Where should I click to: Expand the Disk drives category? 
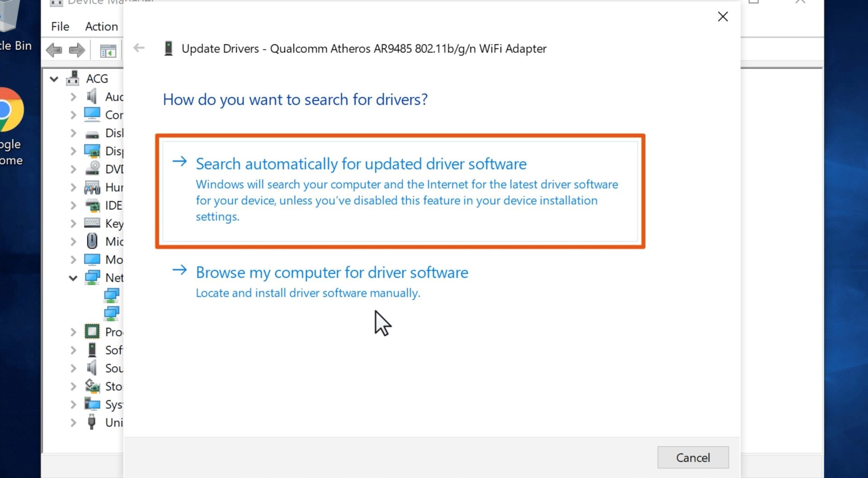[73, 133]
